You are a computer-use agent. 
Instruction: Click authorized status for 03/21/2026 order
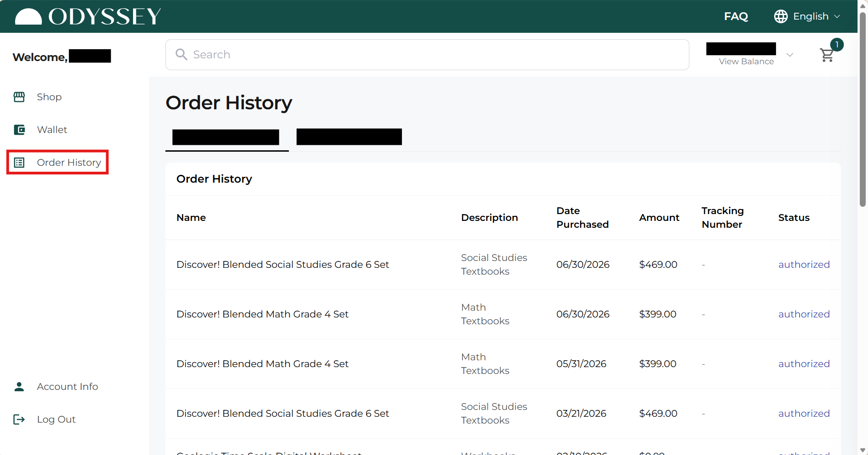click(804, 414)
